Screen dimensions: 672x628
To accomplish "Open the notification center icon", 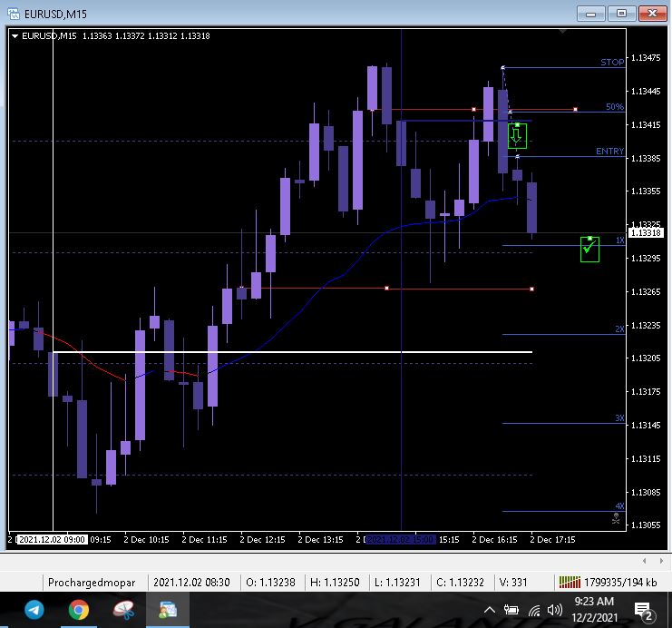I will pos(644,611).
